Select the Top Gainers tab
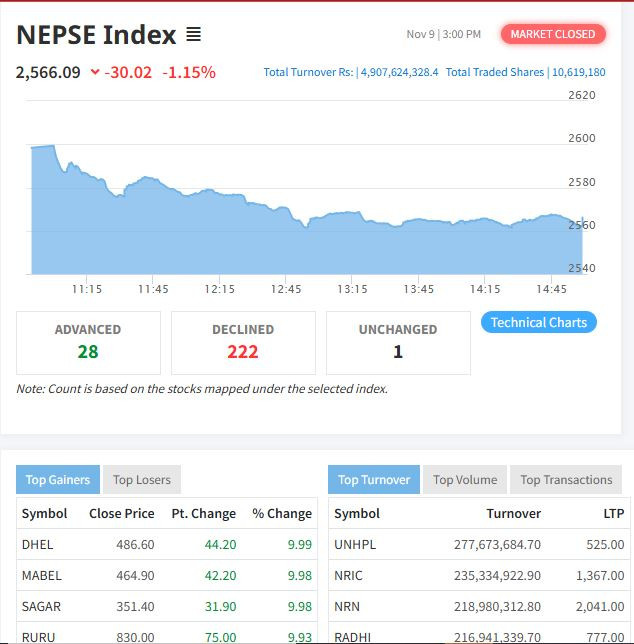 click(58, 480)
